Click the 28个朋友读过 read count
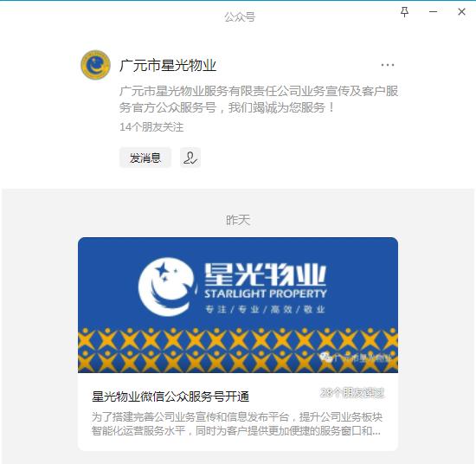The image size is (476, 464). [x=352, y=393]
